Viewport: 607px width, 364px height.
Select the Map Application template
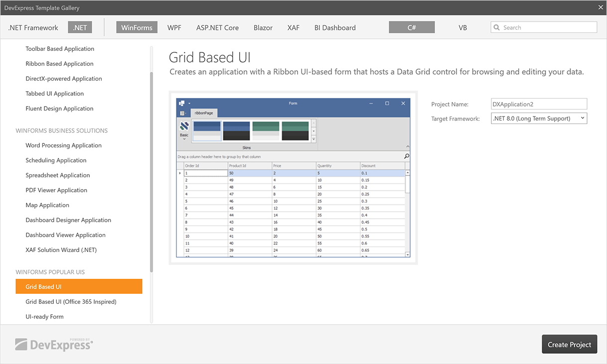point(47,205)
